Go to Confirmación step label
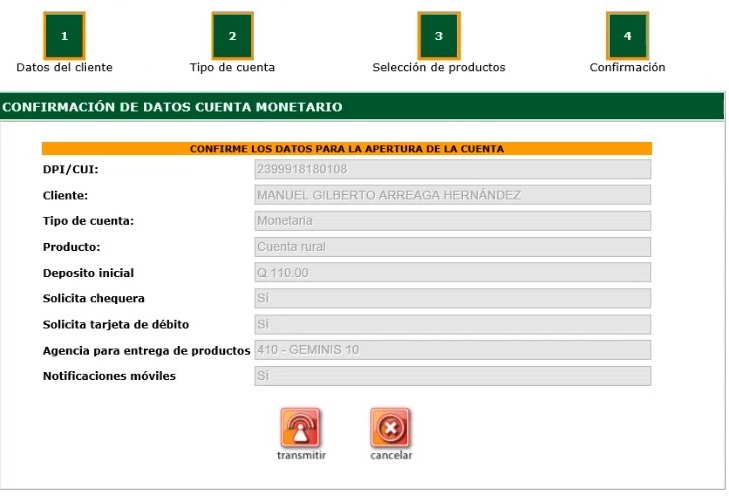The width and height of the screenshot is (729, 497). click(627, 67)
